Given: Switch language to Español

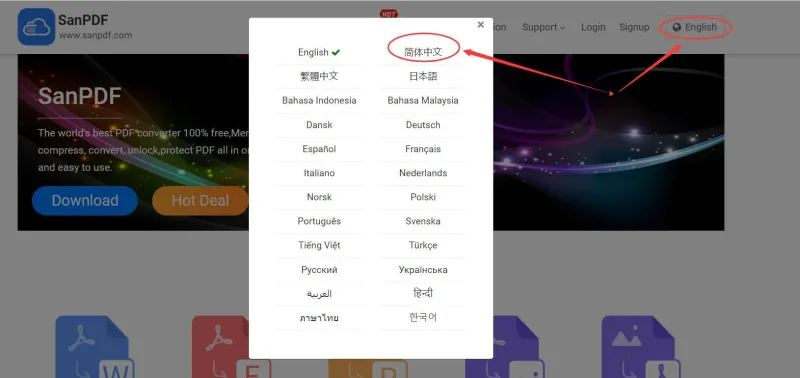Looking at the screenshot, I should click(319, 149).
